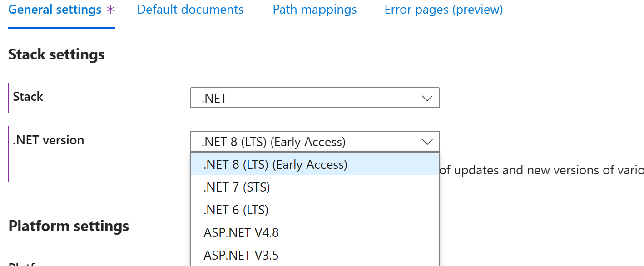Select ASP.NET V4.8 from list
This screenshot has height=266, width=644.
tap(315, 232)
